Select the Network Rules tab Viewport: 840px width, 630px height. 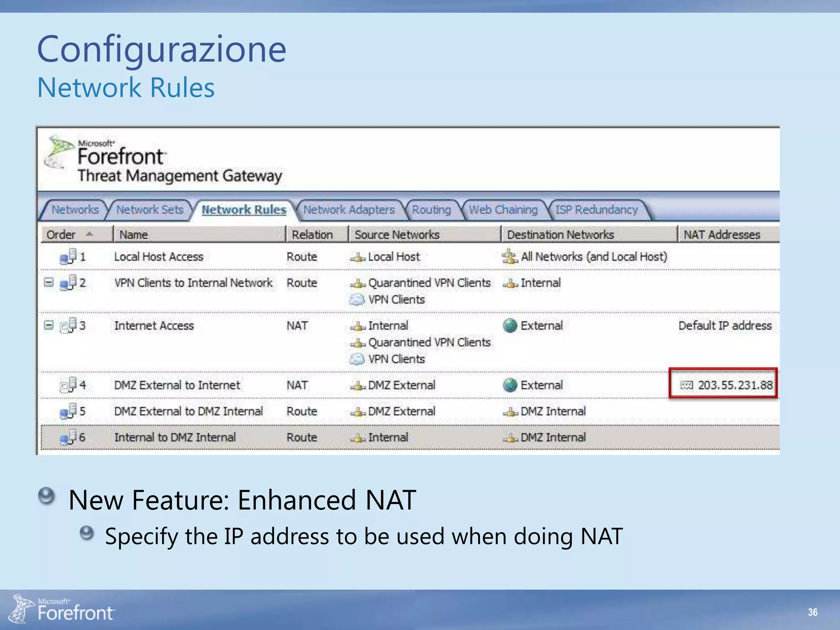click(x=244, y=210)
